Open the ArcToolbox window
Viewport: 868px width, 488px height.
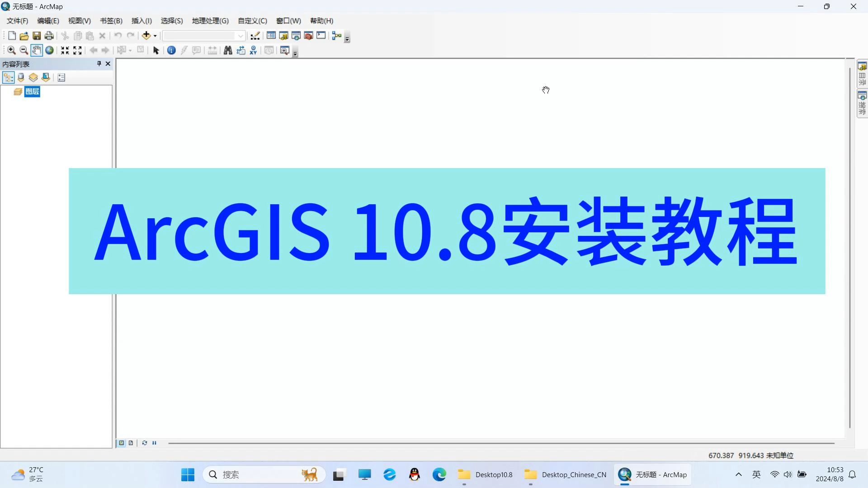click(309, 36)
